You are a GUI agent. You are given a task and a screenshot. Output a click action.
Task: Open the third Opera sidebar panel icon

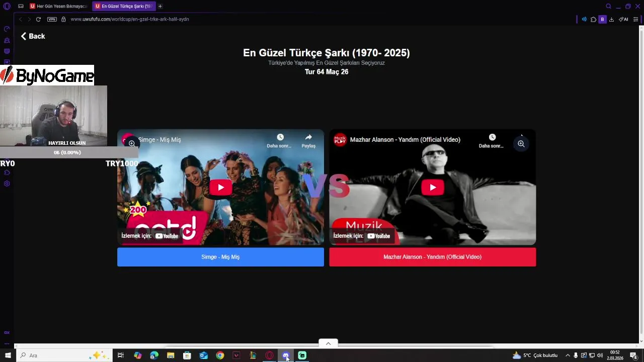tap(7, 51)
